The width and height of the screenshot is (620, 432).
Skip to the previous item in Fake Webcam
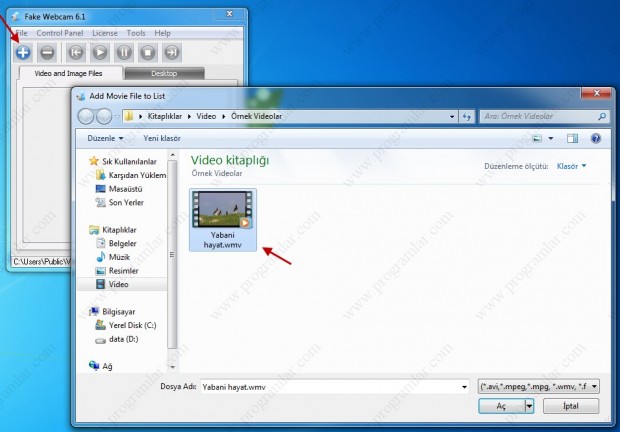(x=76, y=53)
